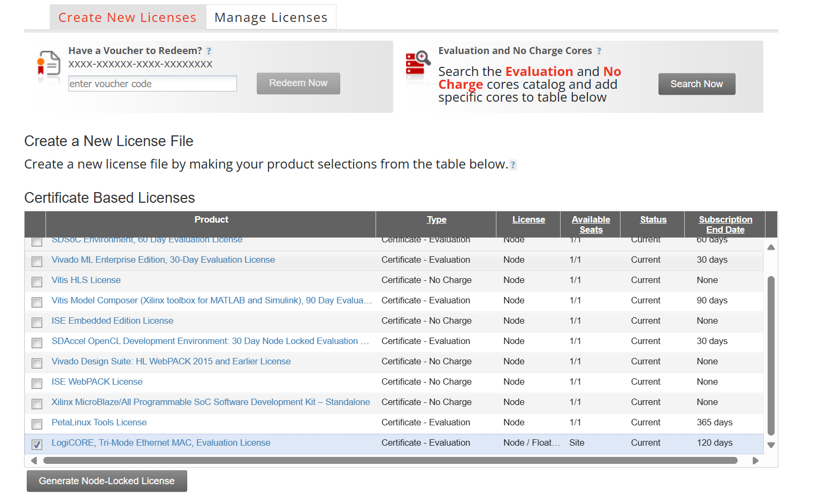Click the Search Now button
819x504 pixels.
(696, 83)
